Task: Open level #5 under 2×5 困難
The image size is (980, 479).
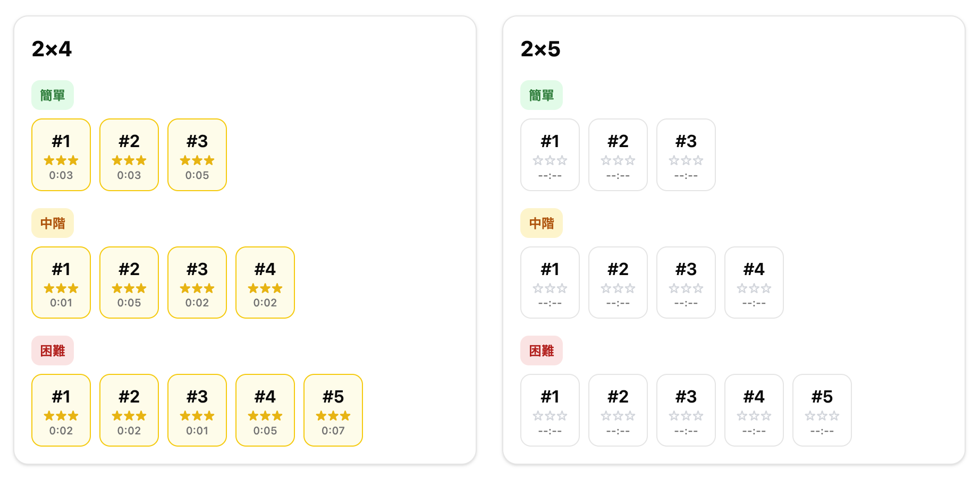Action: 822,410
